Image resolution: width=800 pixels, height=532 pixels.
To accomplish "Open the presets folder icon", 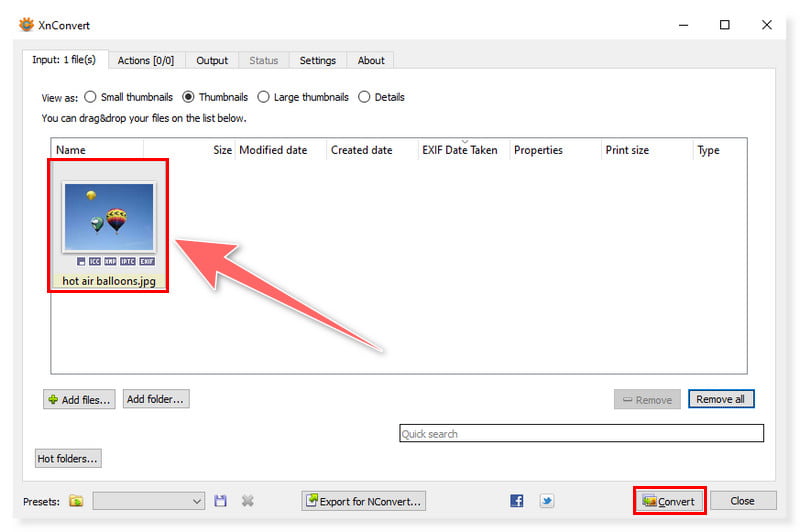I will [76, 501].
